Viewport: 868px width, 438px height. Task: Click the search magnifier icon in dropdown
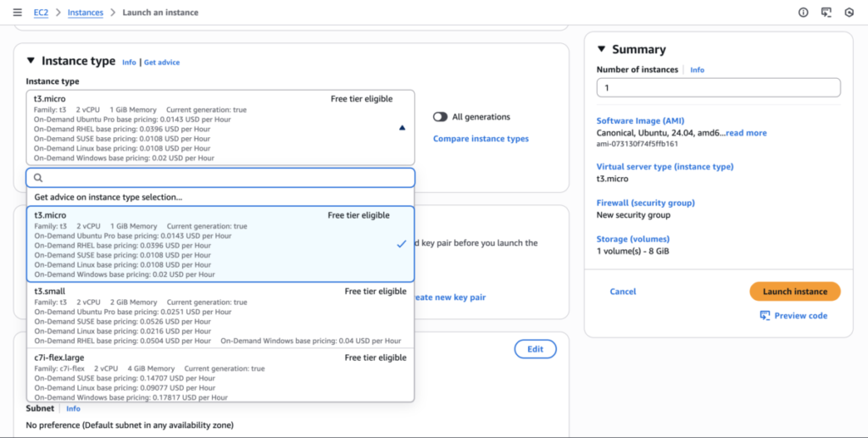tap(38, 178)
